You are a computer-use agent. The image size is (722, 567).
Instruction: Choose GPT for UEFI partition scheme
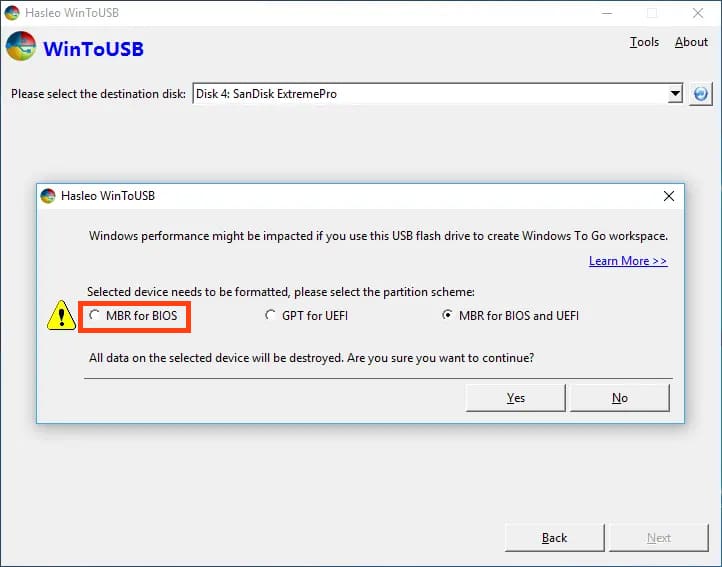pos(270,316)
